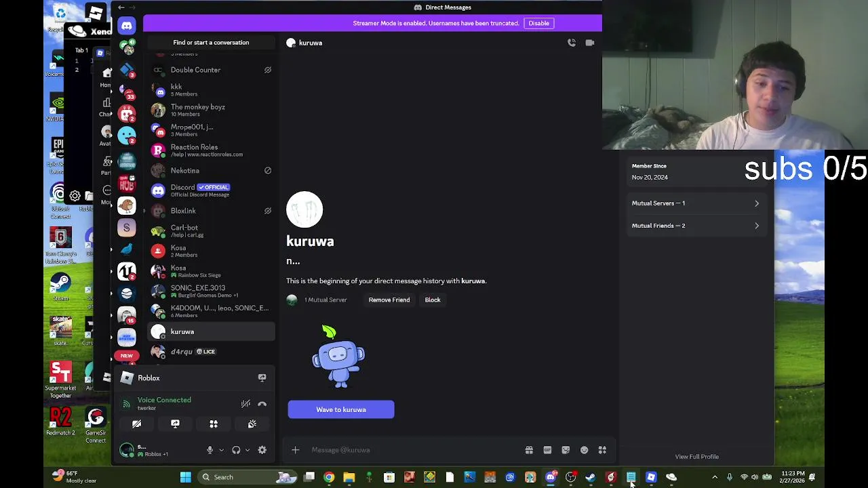
Task: Open the soundboard in voice panel
Action: click(x=252, y=424)
